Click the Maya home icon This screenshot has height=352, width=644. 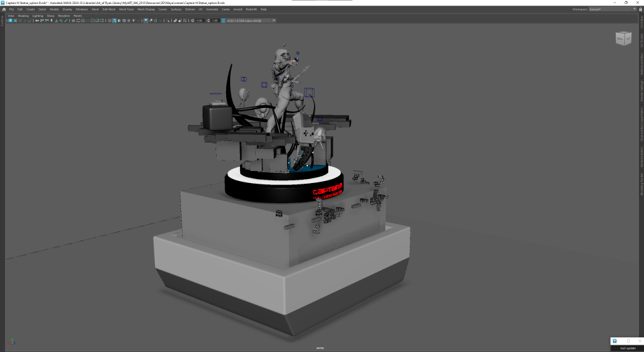point(4,9)
